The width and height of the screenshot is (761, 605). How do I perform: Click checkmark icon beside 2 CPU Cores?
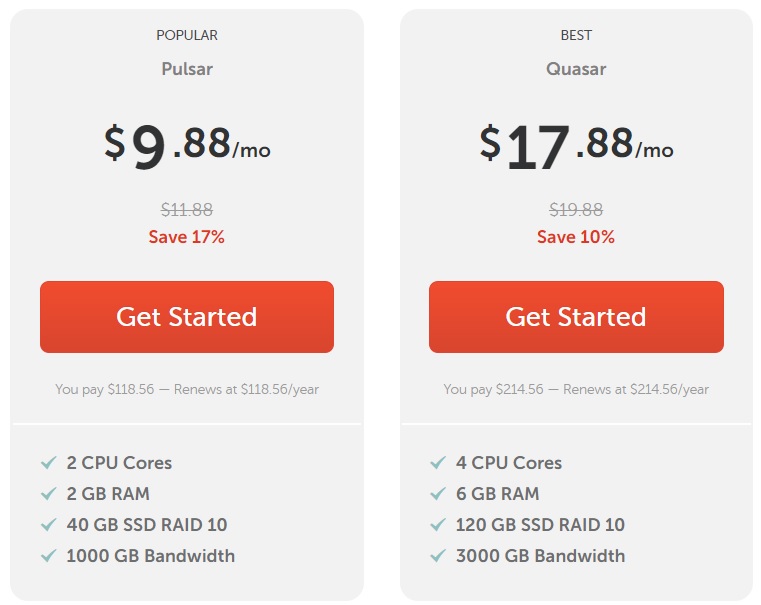tap(48, 463)
